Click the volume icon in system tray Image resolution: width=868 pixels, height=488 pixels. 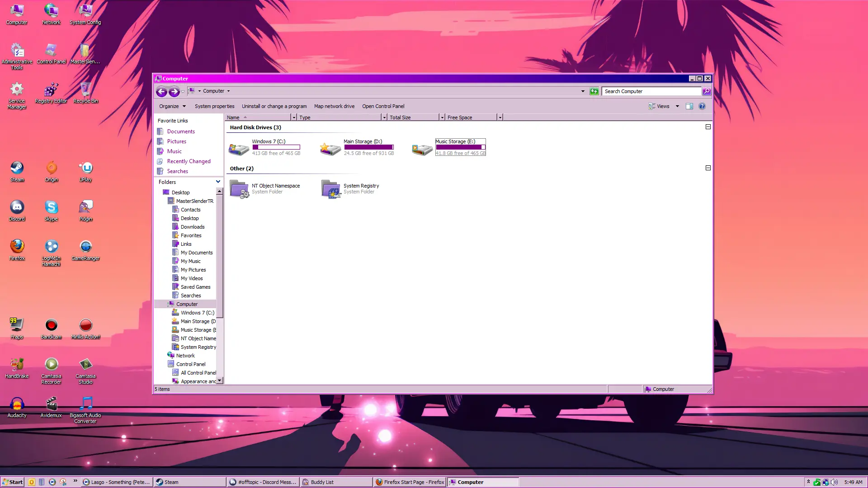click(834, 482)
